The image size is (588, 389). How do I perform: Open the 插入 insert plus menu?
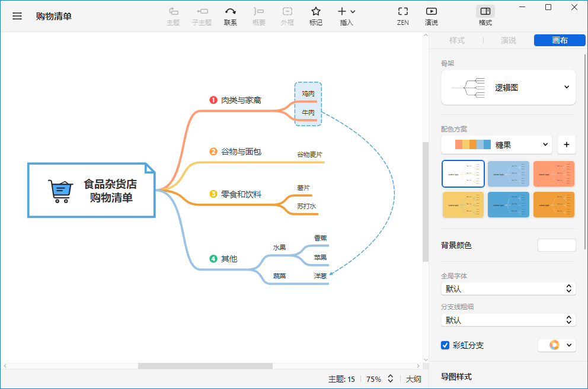(x=347, y=17)
